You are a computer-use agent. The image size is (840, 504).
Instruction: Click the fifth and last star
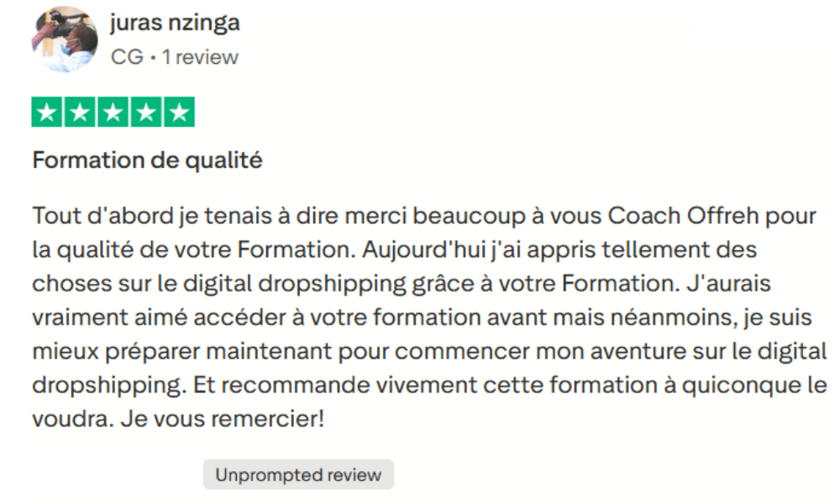pos(178,113)
